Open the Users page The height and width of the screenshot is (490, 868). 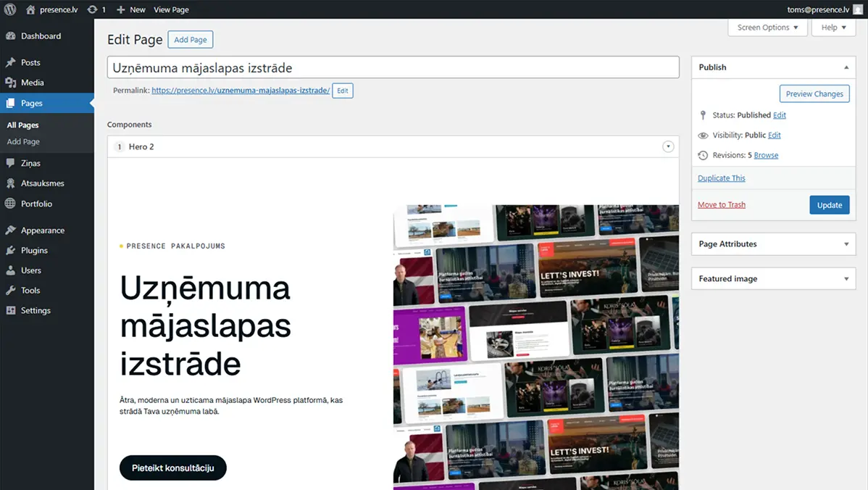(30, 270)
